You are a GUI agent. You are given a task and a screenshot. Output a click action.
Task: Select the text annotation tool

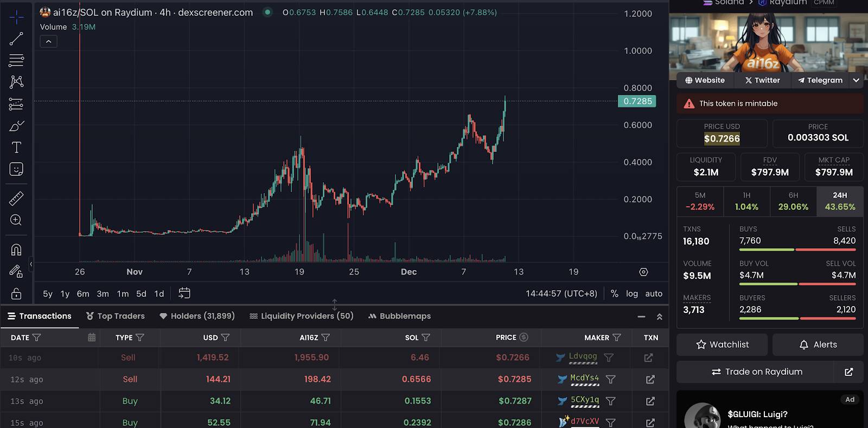[x=16, y=148]
